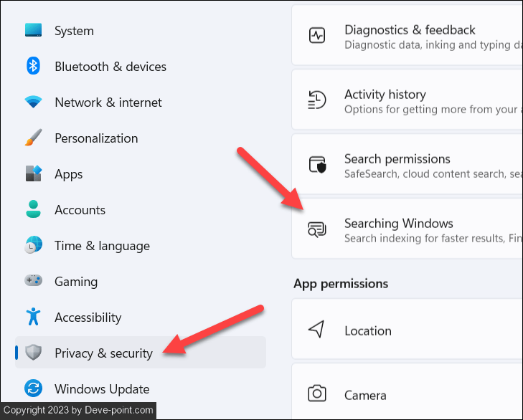Click the Network wifi icon
This screenshot has width=523, height=420.
click(34, 102)
